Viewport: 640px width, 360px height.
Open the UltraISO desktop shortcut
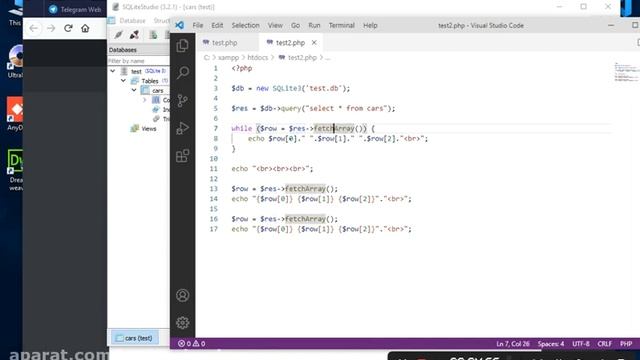coord(16,61)
